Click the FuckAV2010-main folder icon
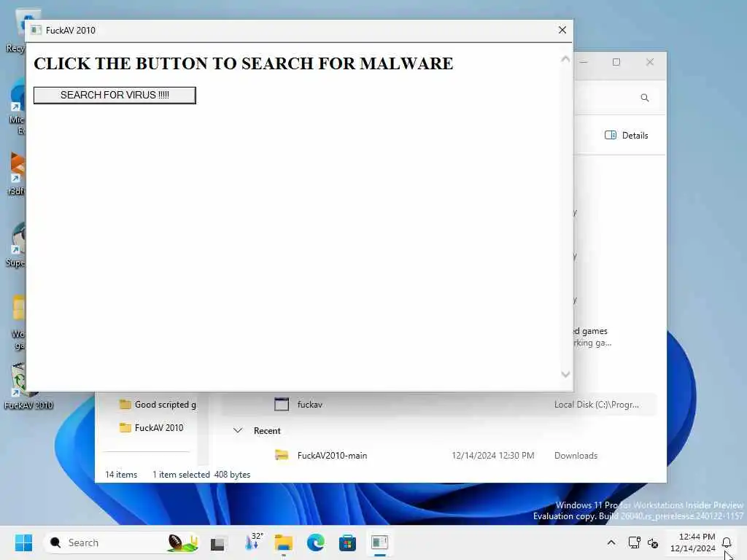The height and width of the screenshot is (560, 747). click(282, 455)
